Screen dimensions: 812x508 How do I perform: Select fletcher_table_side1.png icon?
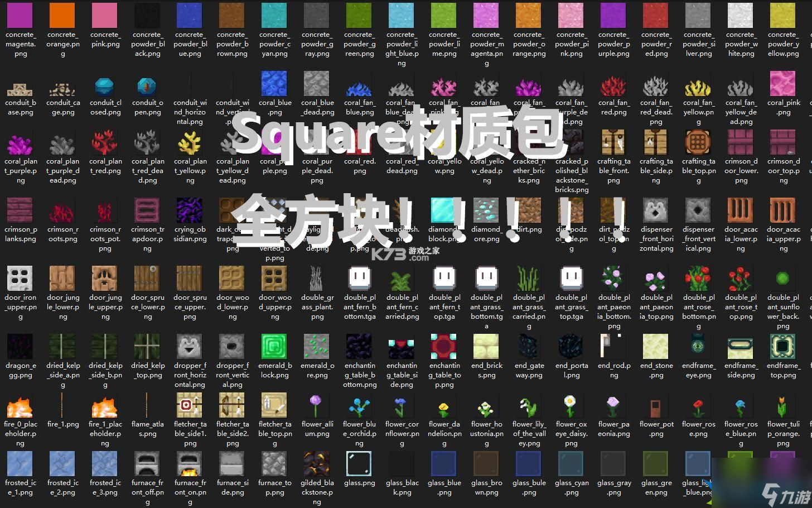(x=190, y=405)
